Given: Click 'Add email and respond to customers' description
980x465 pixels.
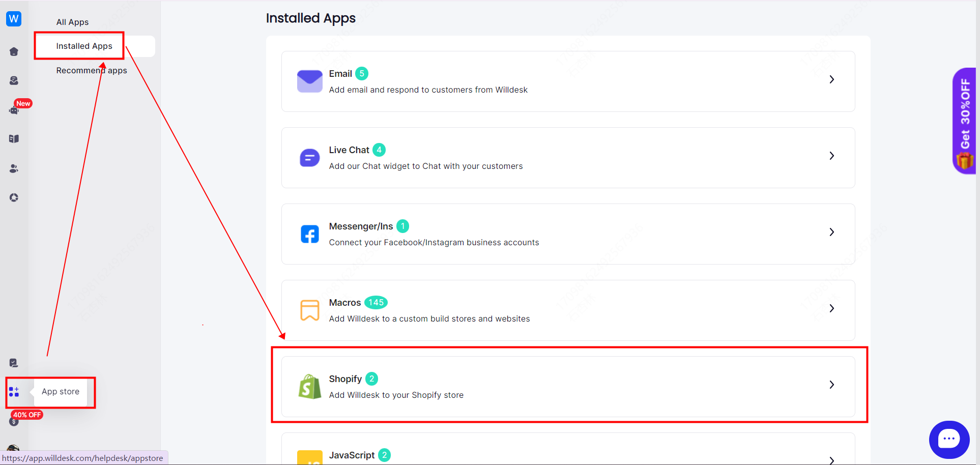Looking at the screenshot, I should click(428, 90).
